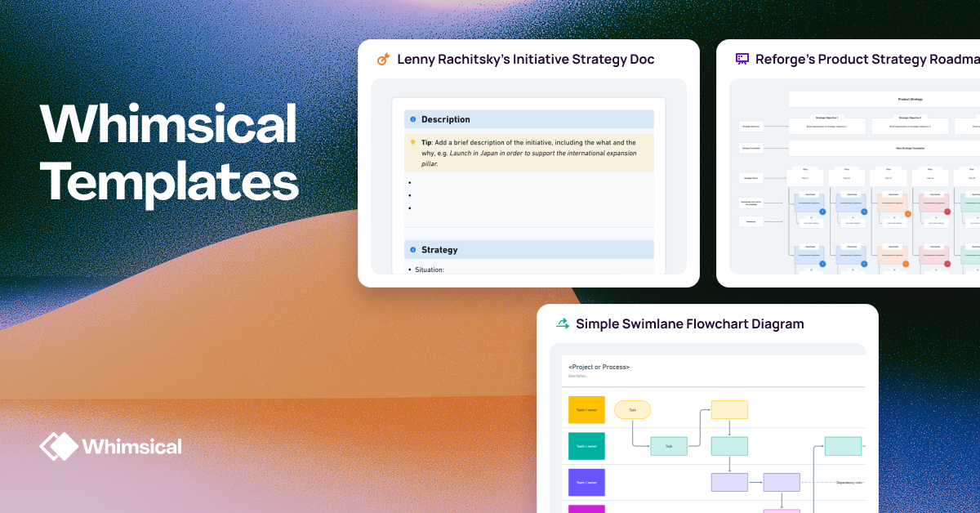The width and height of the screenshot is (980, 513).
Task: Click the blue numbered badge on a blue Hypothesis card
Action: pyautogui.click(x=822, y=210)
